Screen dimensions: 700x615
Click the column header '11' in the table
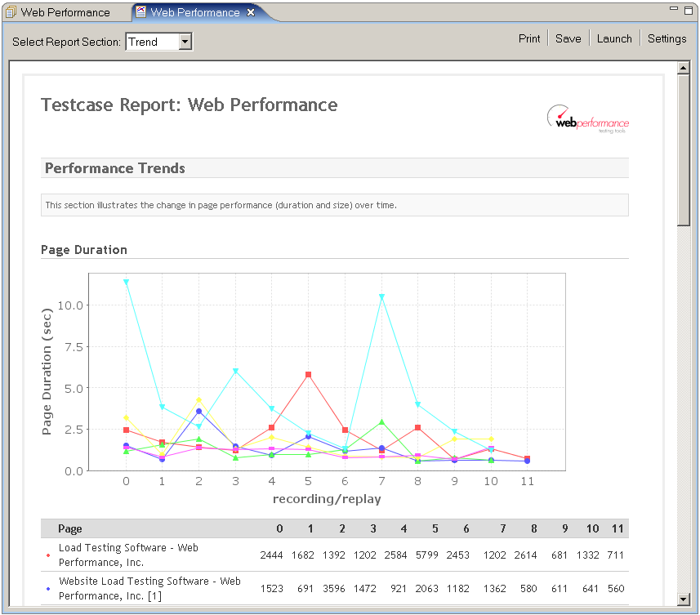coord(618,529)
